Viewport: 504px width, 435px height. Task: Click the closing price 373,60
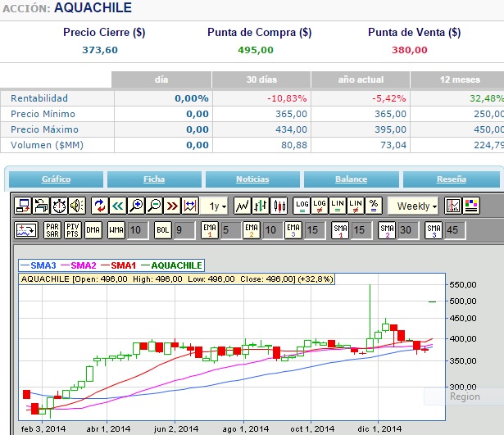[100, 50]
